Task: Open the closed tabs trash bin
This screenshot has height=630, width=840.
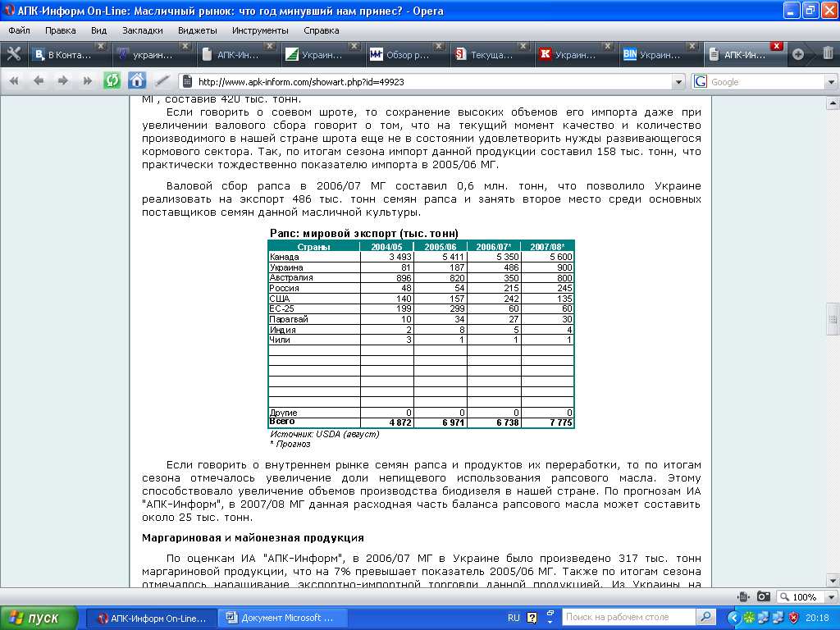Action: [x=828, y=53]
